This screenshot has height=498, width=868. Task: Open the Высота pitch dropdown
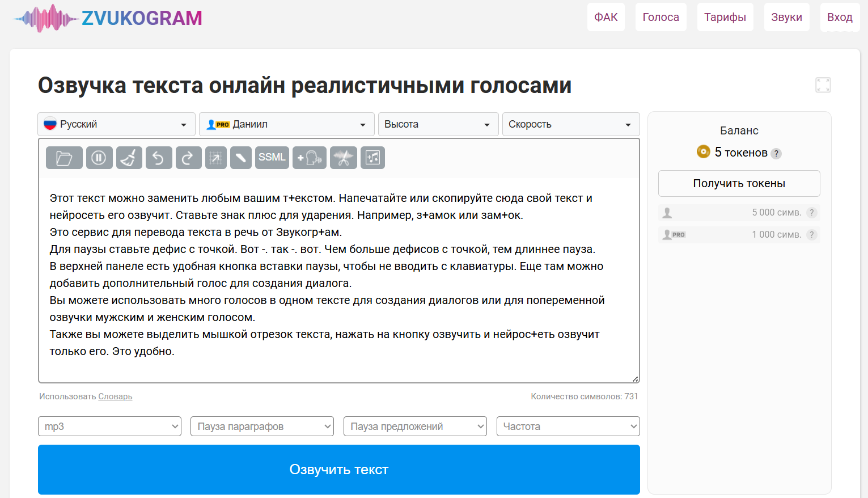click(438, 124)
